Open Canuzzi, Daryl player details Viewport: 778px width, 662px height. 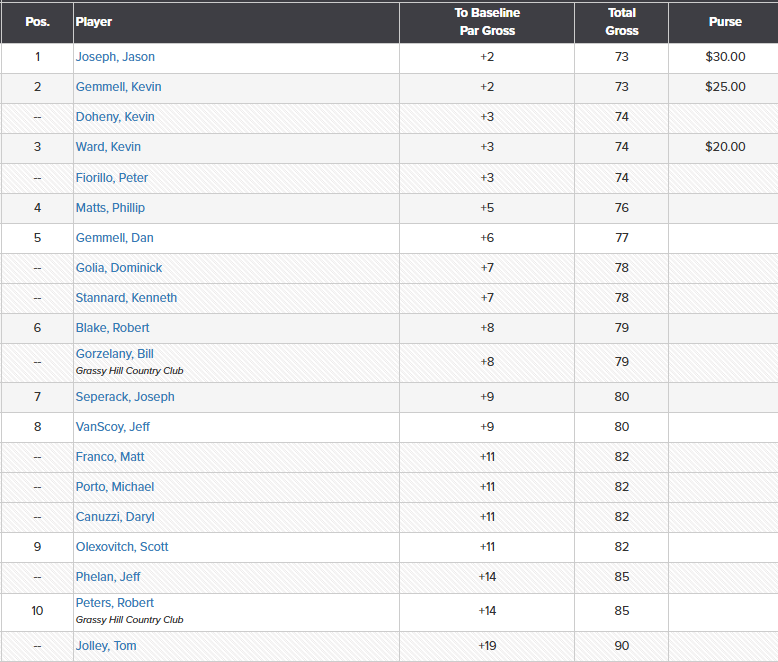pyautogui.click(x=115, y=517)
